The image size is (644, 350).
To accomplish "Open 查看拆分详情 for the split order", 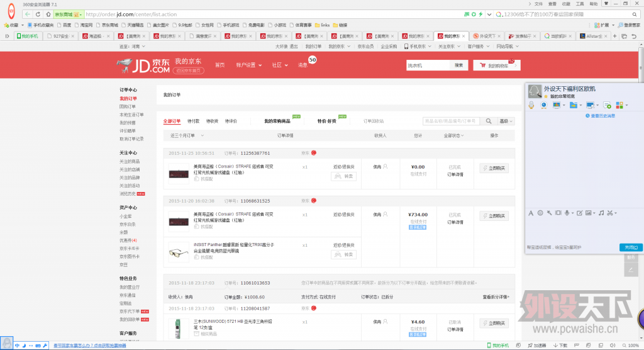I will coord(496,296).
